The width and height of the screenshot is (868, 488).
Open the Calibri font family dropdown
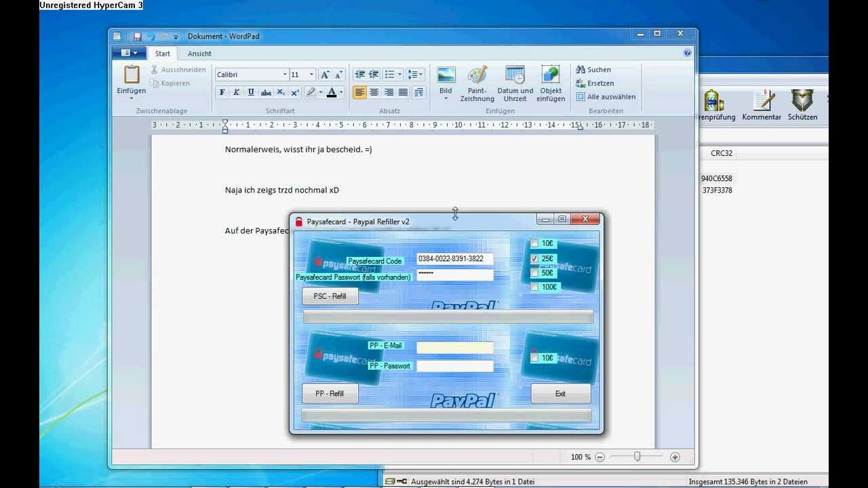(285, 75)
